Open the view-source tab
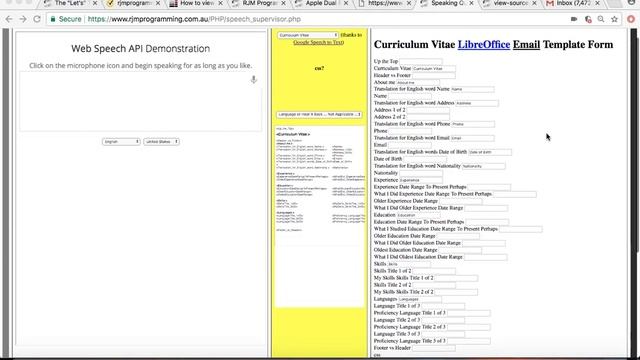This screenshot has height=360, width=640. tap(510, 3)
